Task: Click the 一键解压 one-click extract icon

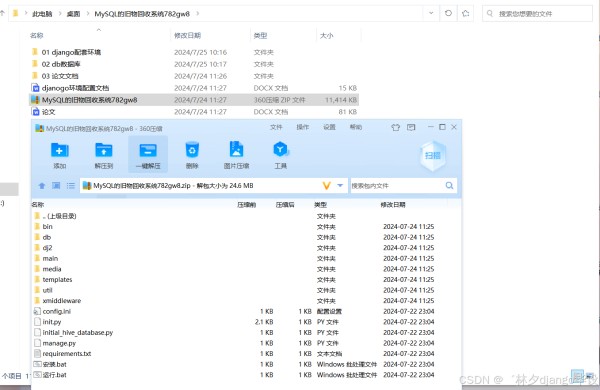Action: pos(148,150)
